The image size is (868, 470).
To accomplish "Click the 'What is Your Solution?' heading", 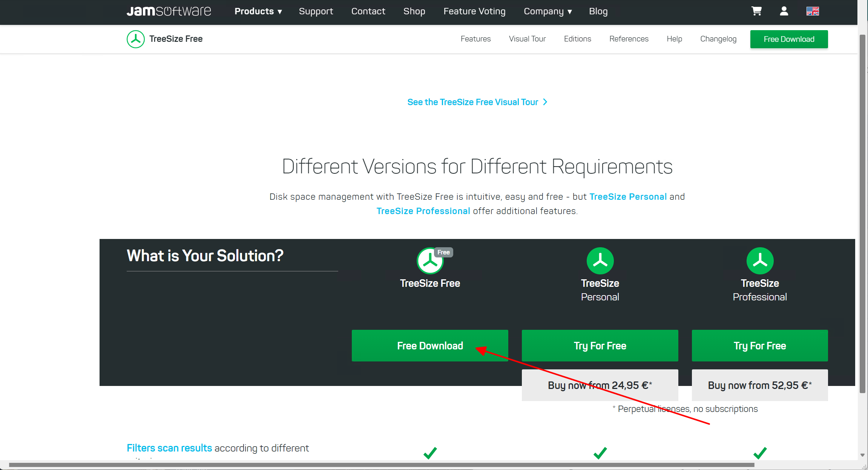I will click(x=205, y=256).
